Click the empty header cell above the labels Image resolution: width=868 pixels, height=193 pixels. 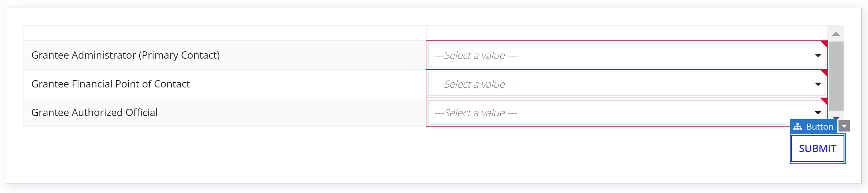pyautogui.click(x=225, y=33)
